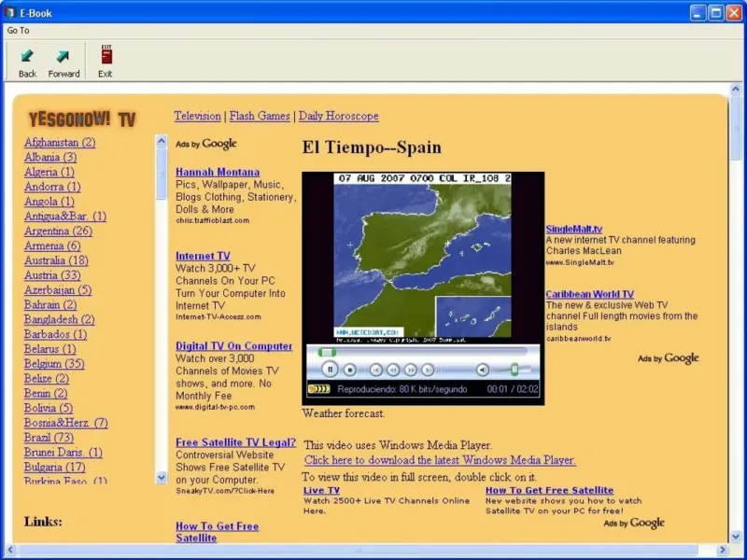The width and height of the screenshot is (747, 560).
Task: Select Antigua&Bar. (1) country link
Action: pos(65,217)
